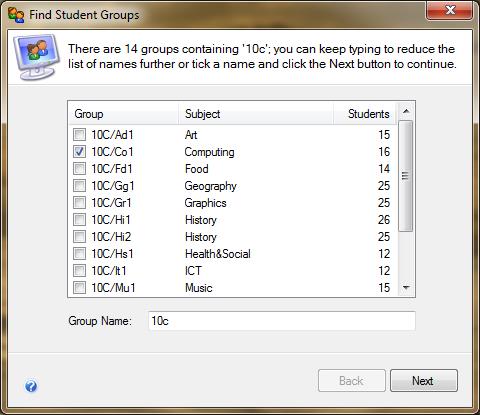
Task: Untick the 10C/Co1 Computing checkbox
Action: click(x=79, y=152)
